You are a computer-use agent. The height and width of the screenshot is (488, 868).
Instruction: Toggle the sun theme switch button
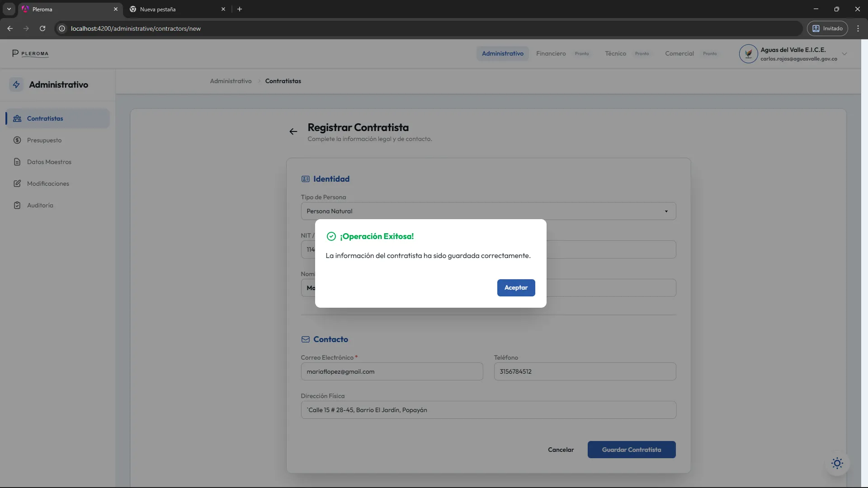tap(837, 463)
